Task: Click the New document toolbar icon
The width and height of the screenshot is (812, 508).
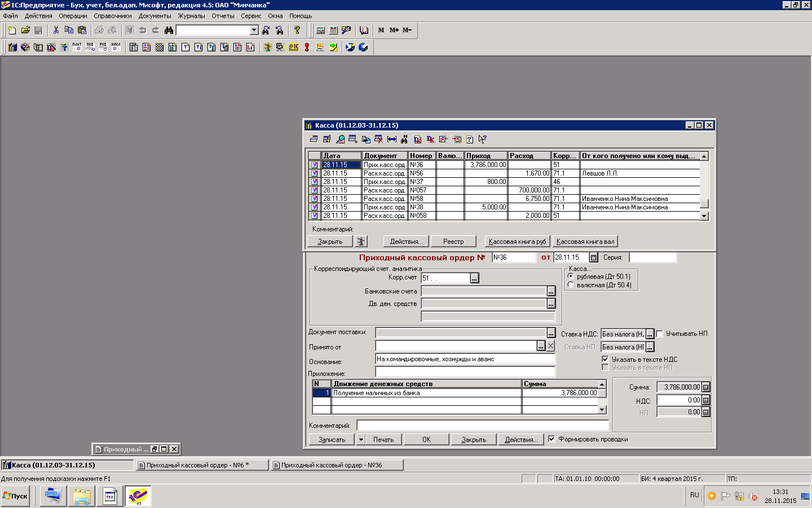Action: click(12, 30)
